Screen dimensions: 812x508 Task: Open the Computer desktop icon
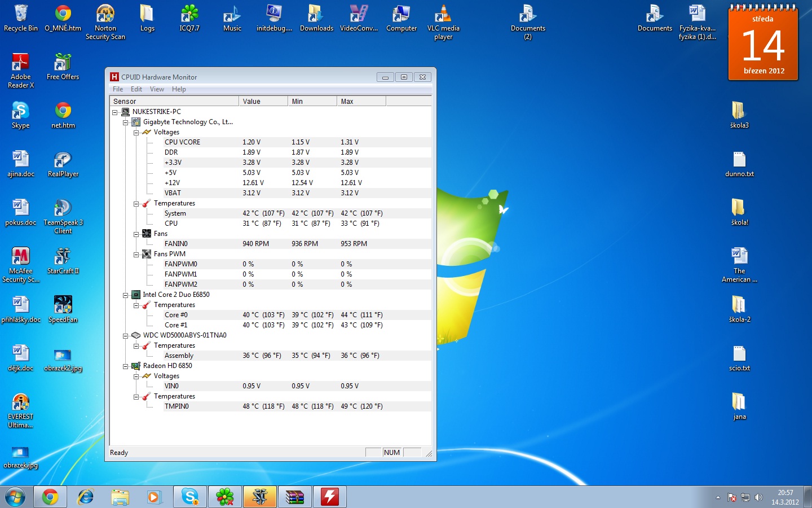pos(401,18)
